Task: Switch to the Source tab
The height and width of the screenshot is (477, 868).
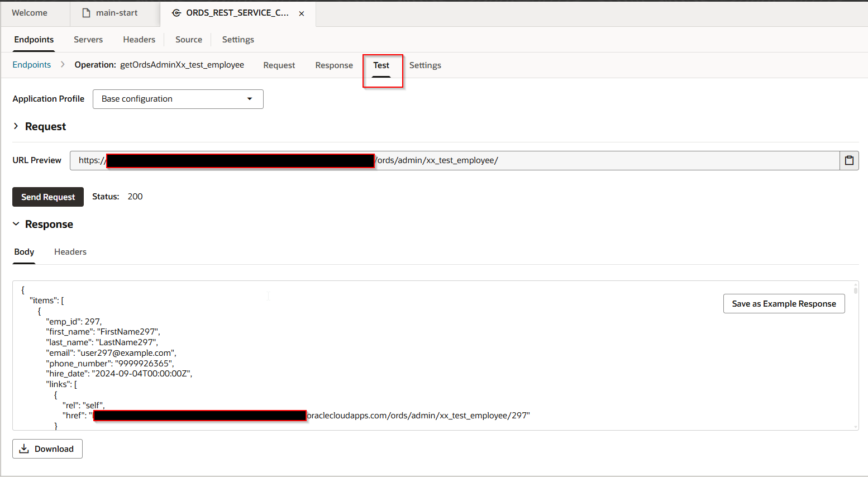Action: (x=189, y=40)
